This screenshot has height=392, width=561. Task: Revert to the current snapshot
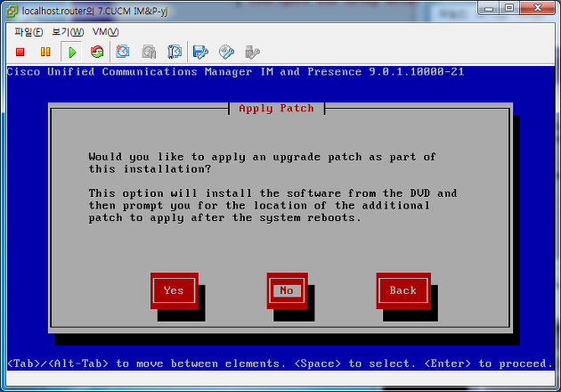pyautogui.click(x=149, y=53)
